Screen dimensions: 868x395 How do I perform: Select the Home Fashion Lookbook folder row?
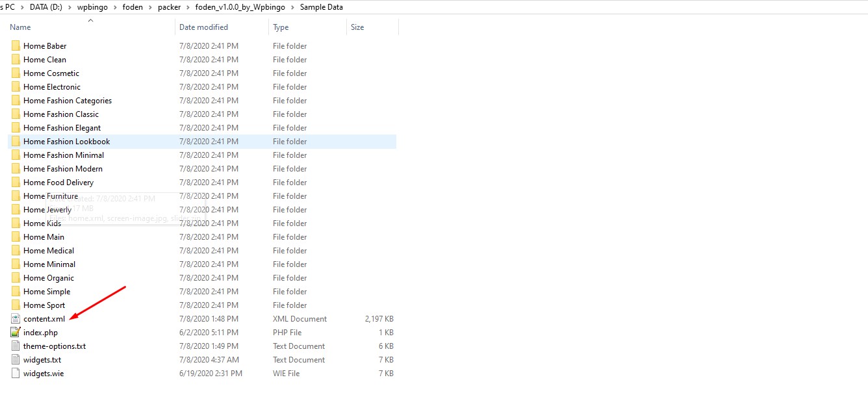click(202, 142)
